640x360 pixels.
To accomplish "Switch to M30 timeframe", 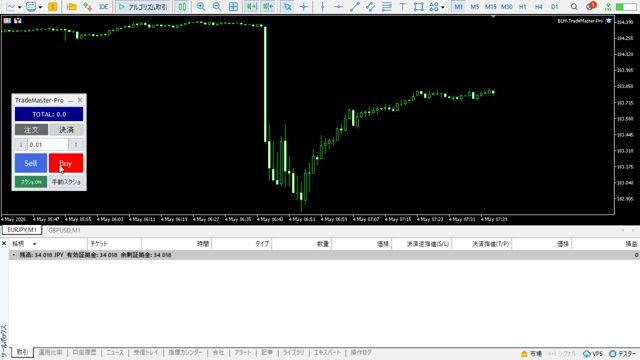I will click(507, 7).
